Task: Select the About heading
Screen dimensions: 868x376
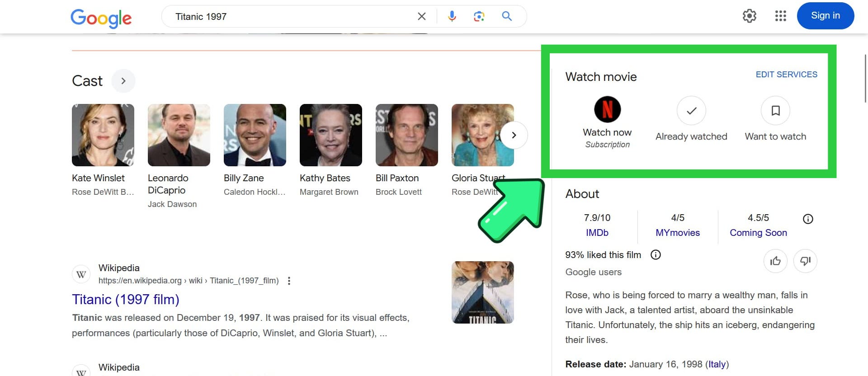Action: tap(582, 194)
